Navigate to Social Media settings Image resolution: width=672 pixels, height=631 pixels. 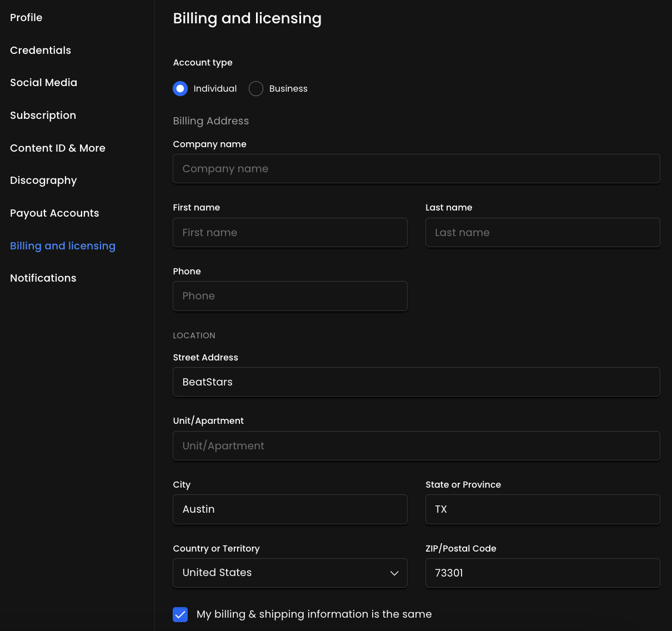pyautogui.click(x=43, y=83)
